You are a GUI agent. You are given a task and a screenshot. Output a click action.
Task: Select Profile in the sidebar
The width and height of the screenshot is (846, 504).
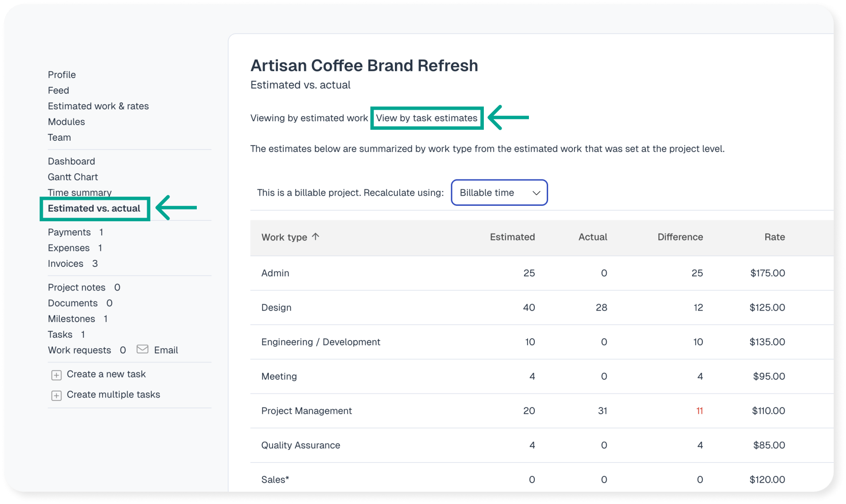click(62, 75)
